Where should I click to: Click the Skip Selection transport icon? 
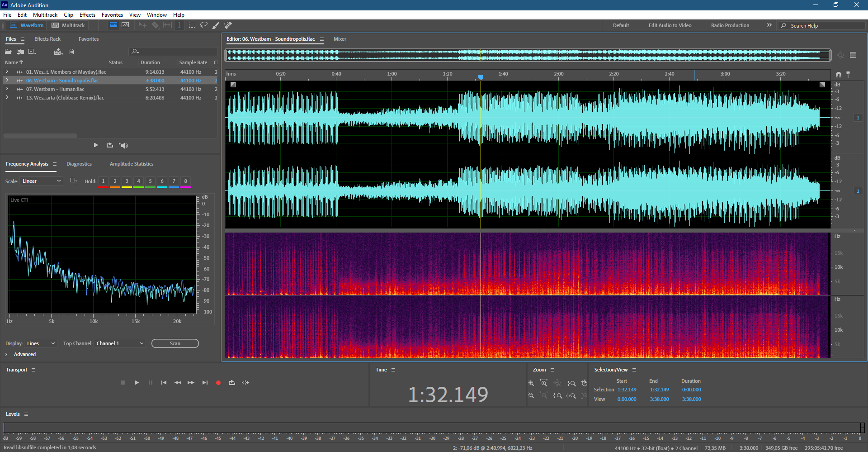(x=245, y=383)
